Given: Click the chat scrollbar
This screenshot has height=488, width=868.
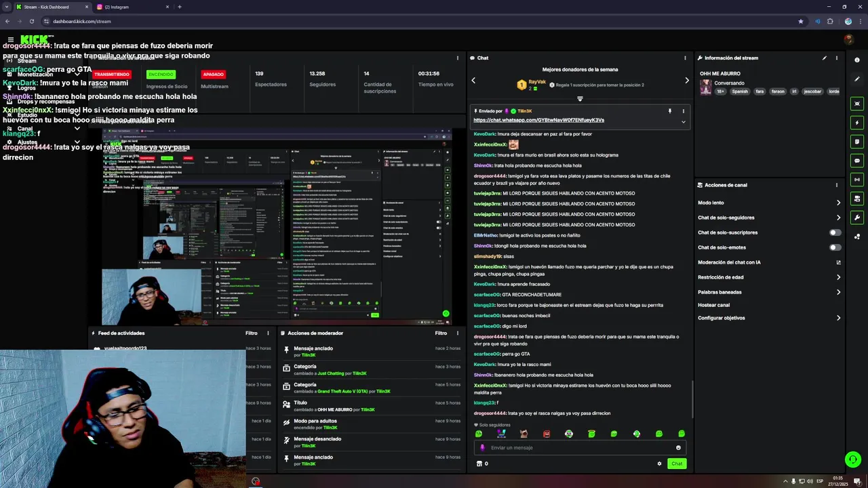Looking at the screenshot, I should [x=692, y=400].
